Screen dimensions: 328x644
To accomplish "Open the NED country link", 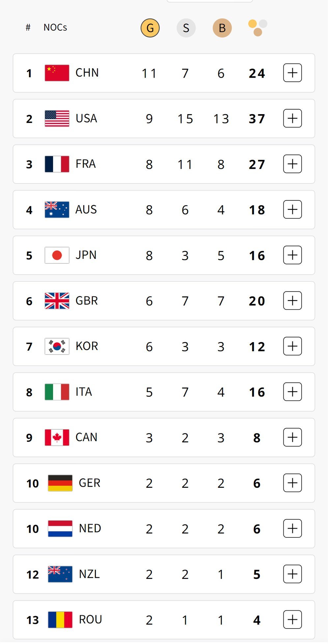I will (x=90, y=529).
